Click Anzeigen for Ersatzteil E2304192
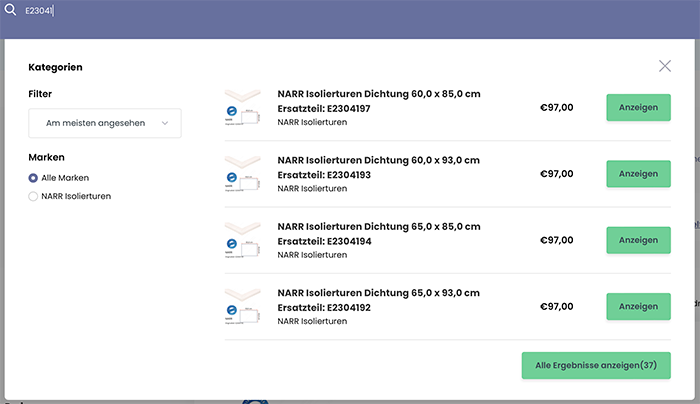The width and height of the screenshot is (700, 404). tap(638, 306)
